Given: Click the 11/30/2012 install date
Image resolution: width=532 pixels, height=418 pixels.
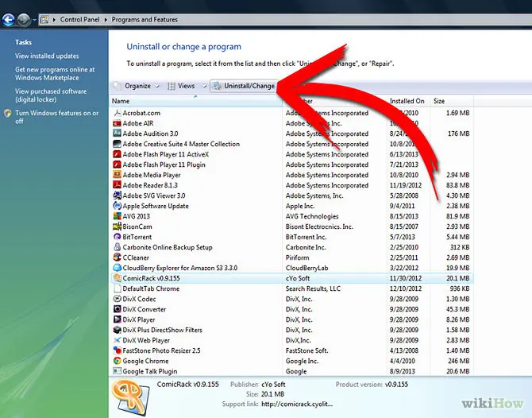Looking at the screenshot, I should pyautogui.click(x=406, y=278).
